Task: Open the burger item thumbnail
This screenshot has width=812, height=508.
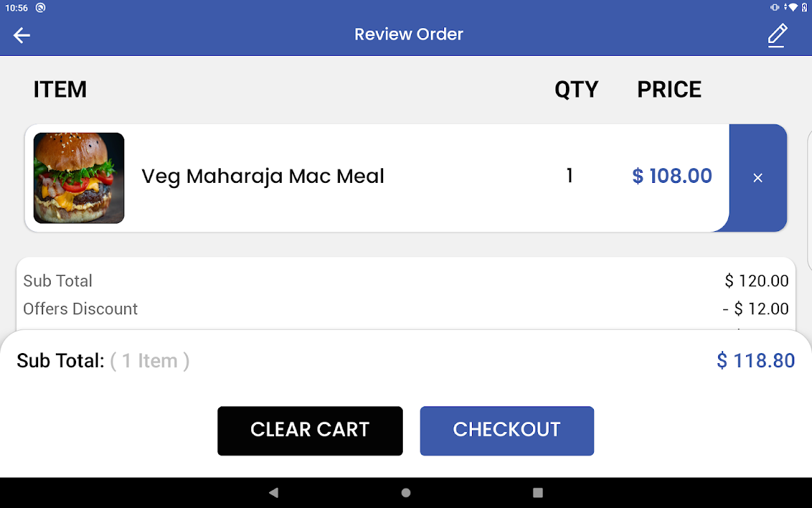Action: tap(79, 178)
